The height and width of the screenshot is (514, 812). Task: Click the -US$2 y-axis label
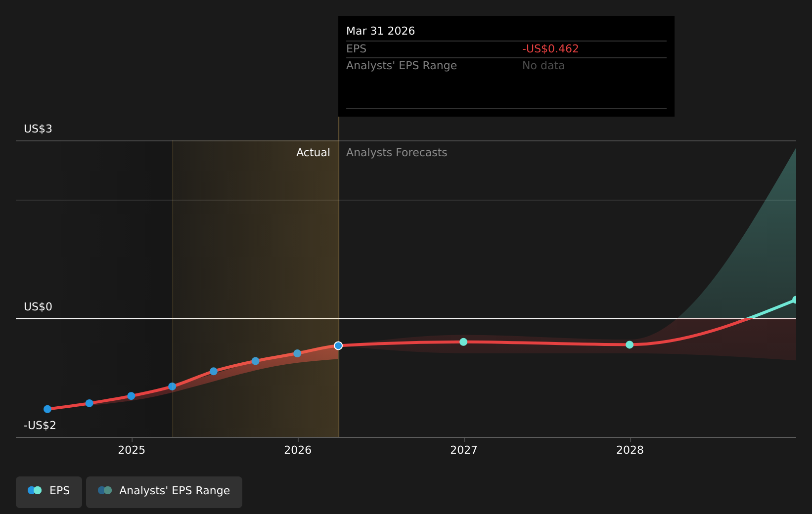pyautogui.click(x=40, y=426)
